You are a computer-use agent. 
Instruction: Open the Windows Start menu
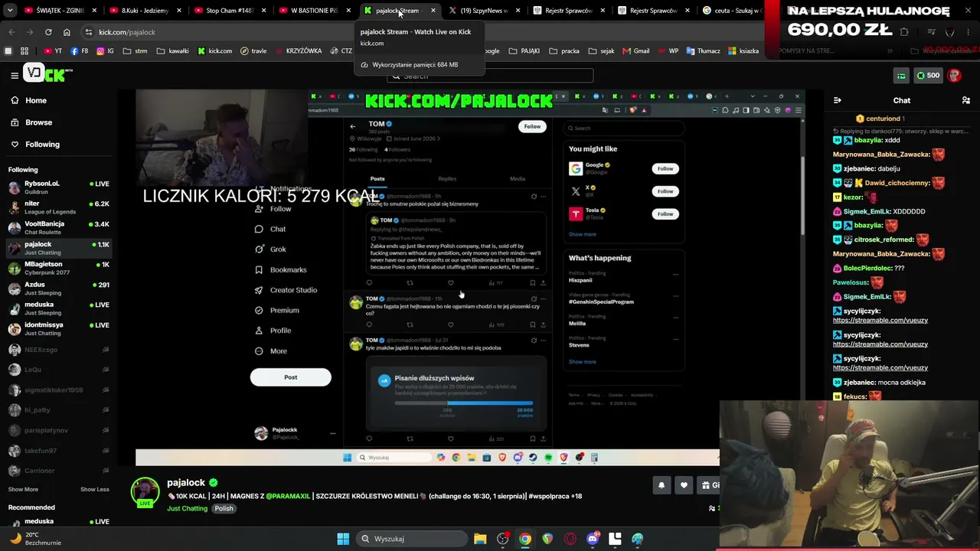coord(343,539)
